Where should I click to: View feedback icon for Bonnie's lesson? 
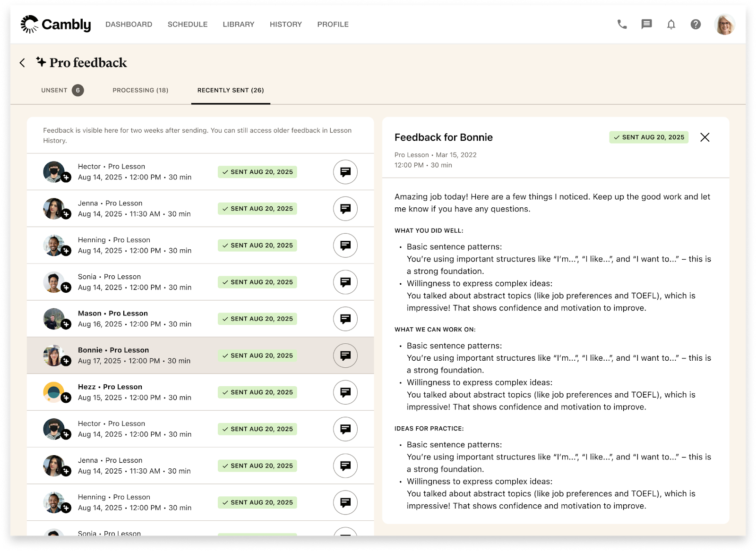(x=345, y=356)
